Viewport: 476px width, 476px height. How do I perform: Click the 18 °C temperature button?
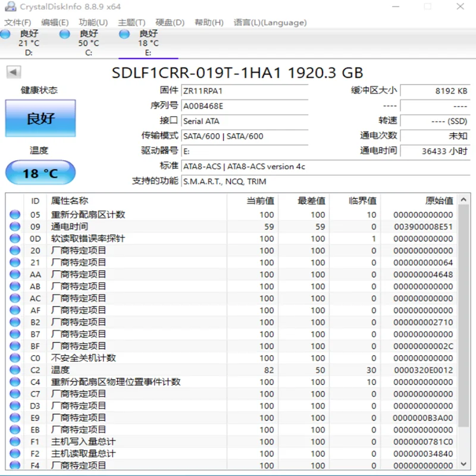(x=40, y=173)
